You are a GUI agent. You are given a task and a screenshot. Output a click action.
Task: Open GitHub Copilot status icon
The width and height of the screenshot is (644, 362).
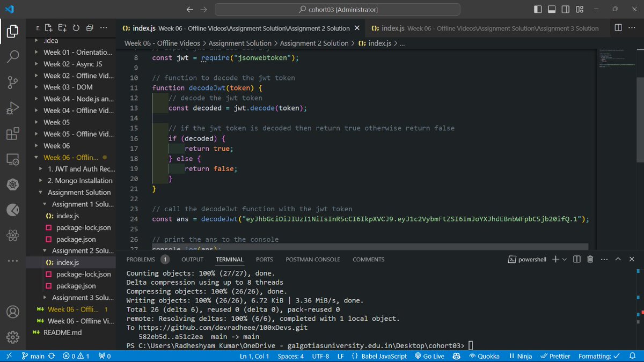(457, 356)
